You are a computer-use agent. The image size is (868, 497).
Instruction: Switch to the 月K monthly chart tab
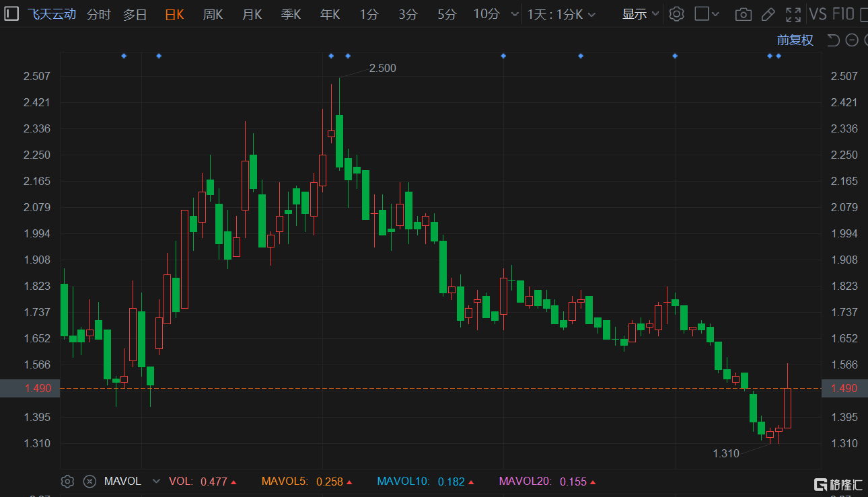[x=252, y=14]
